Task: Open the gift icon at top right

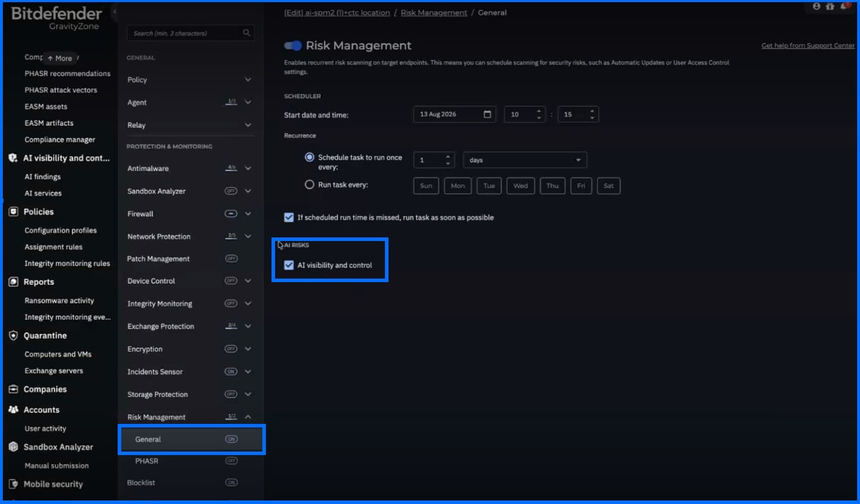Action: (x=830, y=6)
